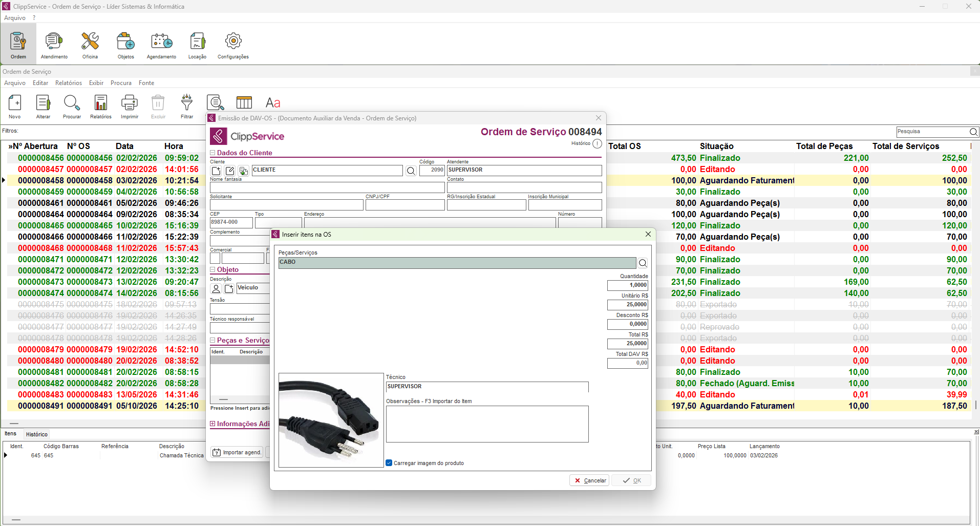Open the Objetos module

point(125,45)
